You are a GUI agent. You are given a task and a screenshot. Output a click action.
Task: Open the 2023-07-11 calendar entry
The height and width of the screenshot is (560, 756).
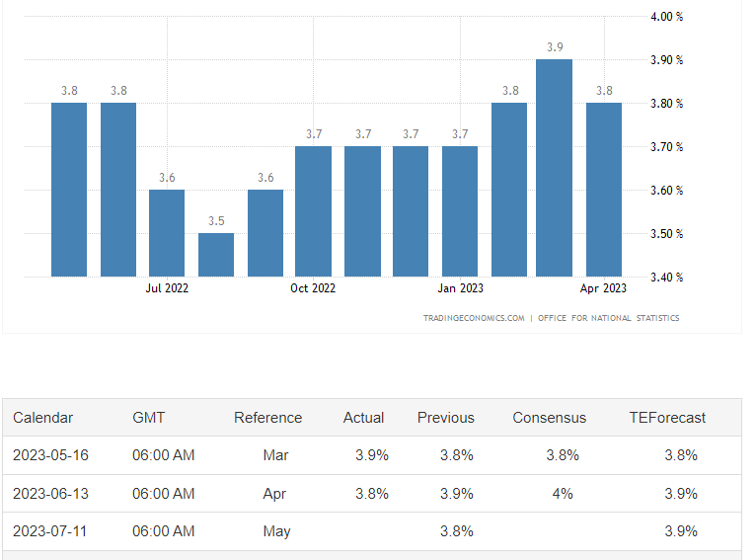[x=50, y=531]
